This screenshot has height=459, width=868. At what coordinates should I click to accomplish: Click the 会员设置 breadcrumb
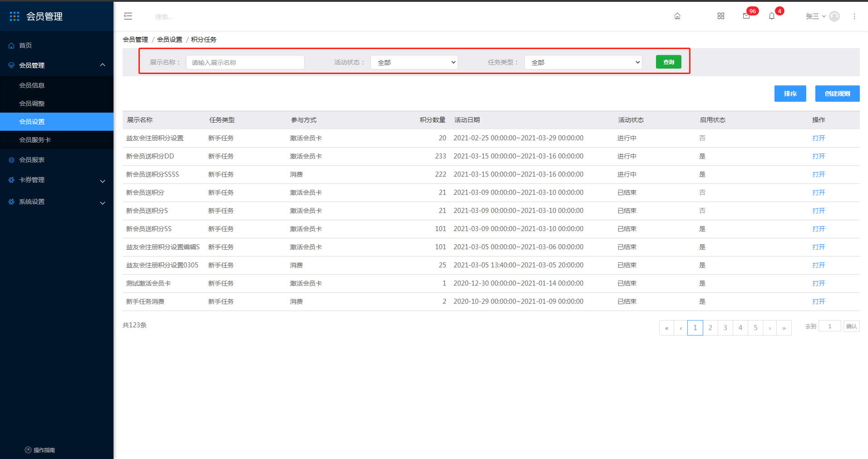pyautogui.click(x=169, y=39)
